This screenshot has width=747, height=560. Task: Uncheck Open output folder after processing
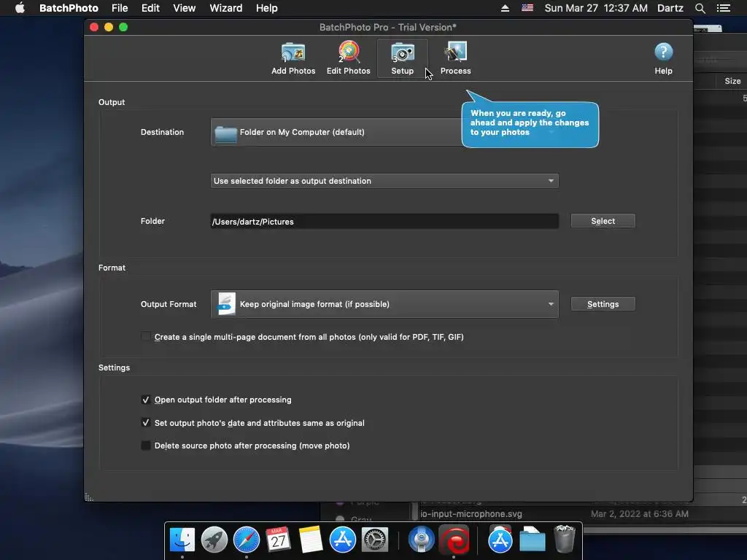click(146, 400)
